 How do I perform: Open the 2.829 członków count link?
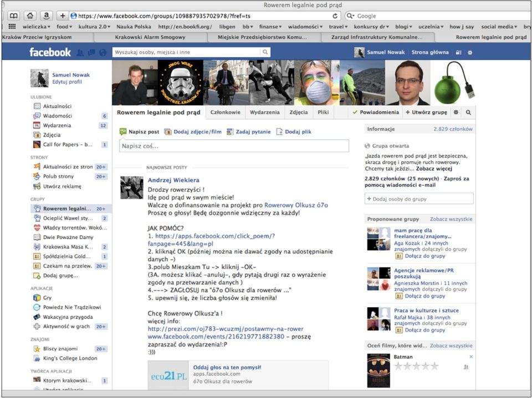point(453,129)
